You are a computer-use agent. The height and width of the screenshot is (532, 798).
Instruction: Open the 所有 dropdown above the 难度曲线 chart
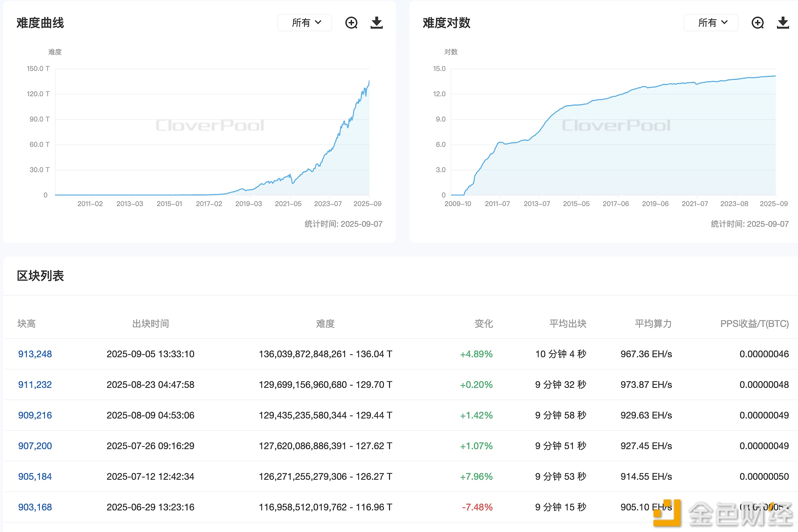point(304,22)
